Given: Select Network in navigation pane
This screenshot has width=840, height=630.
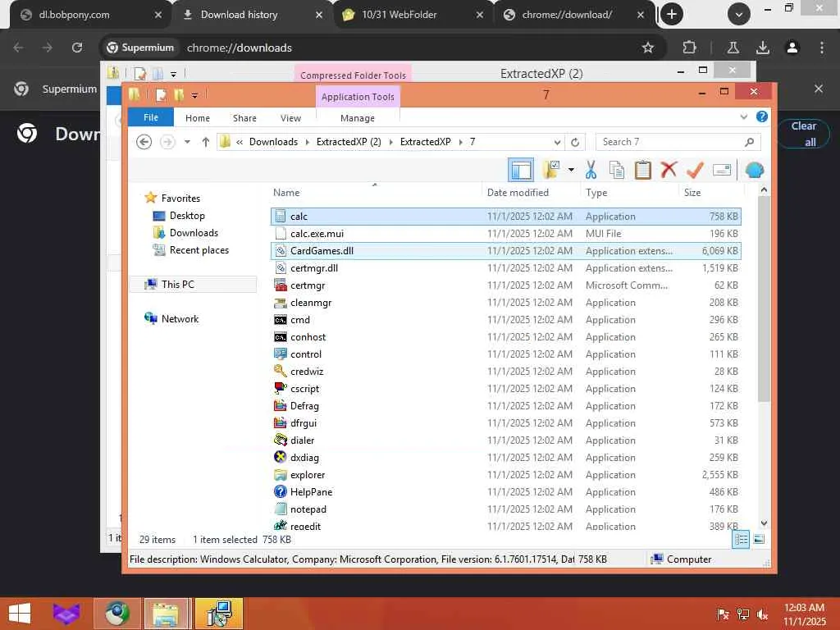Looking at the screenshot, I should pyautogui.click(x=180, y=319).
